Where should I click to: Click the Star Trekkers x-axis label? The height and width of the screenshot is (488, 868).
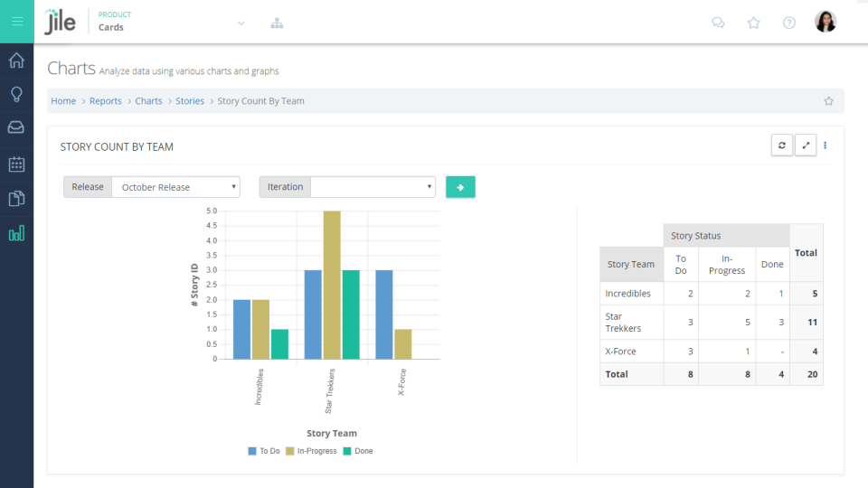coord(329,391)
